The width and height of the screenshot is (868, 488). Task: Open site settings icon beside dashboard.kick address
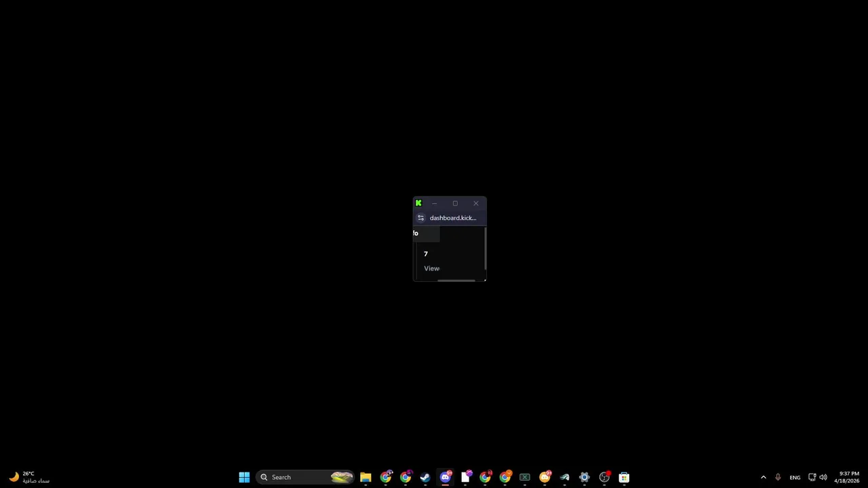pyautogui.click(x=421, y=218)
